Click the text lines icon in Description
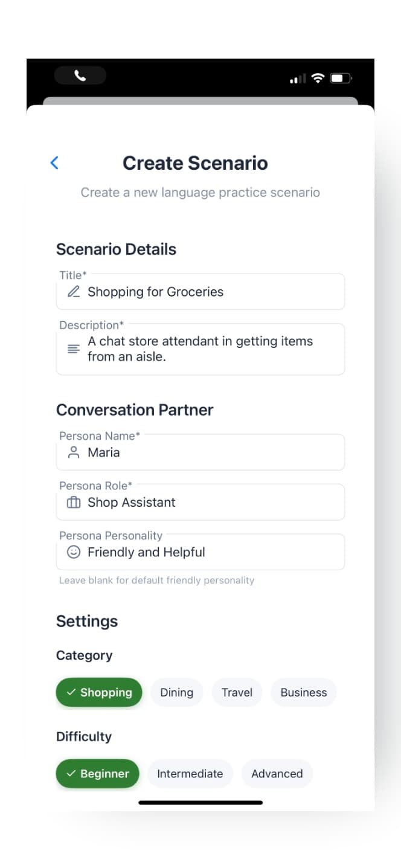Screen dimensions: 401x868 coord(74,349)
